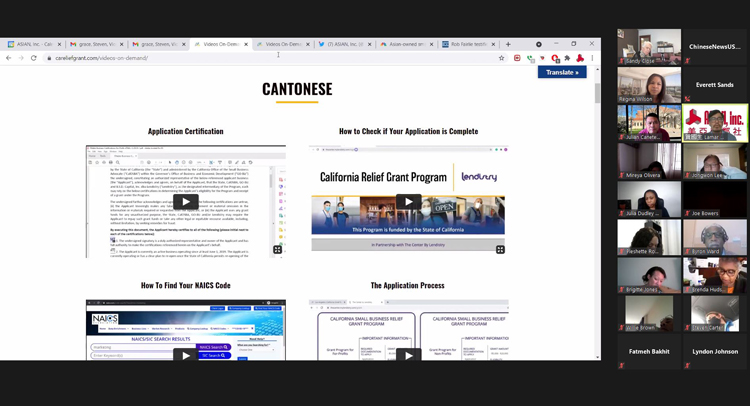This screenshot has height=406, width=750.
Task: Click The Application Process heading
Action: coord(408,285)
